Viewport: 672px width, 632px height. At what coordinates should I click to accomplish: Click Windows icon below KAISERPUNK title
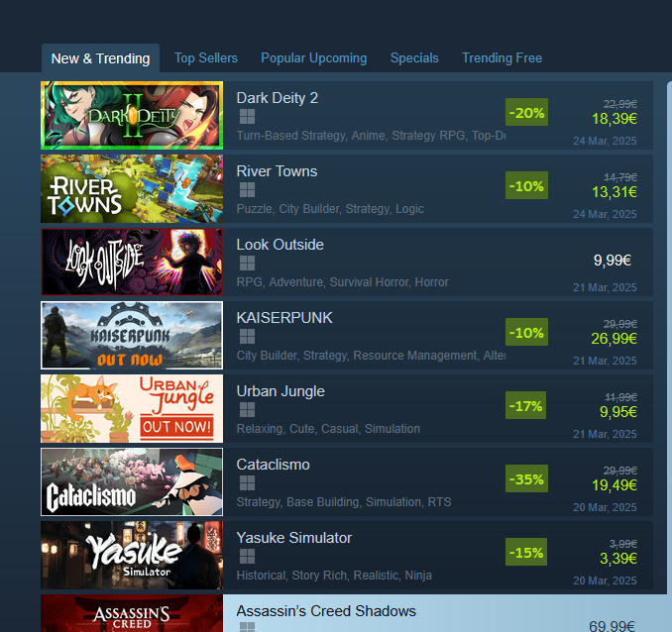[247, 337]
